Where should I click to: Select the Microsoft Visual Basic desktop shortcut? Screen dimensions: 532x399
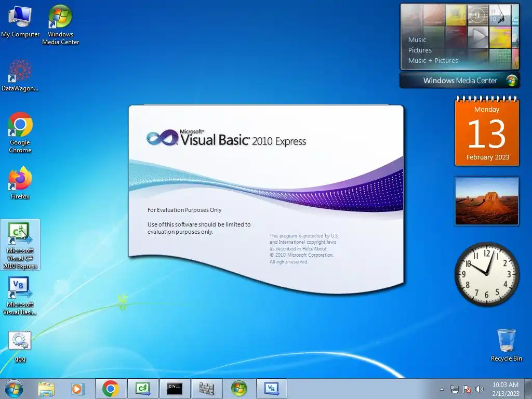20,296
